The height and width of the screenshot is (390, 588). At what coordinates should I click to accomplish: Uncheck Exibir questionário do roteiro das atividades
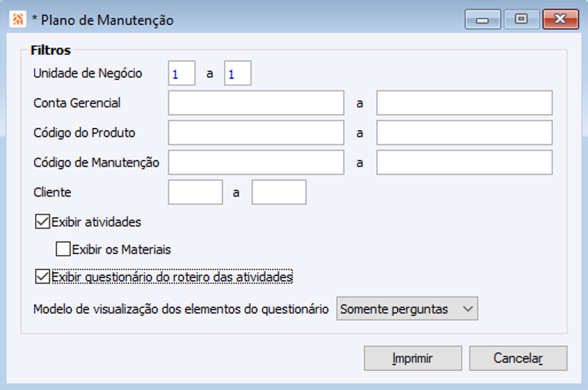(x=43, y=276)
